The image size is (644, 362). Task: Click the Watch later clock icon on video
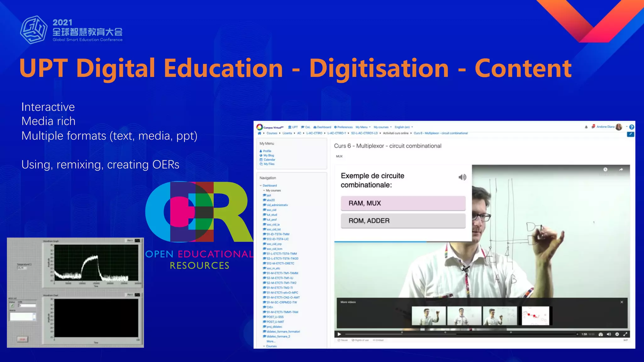tap(605, 169)
